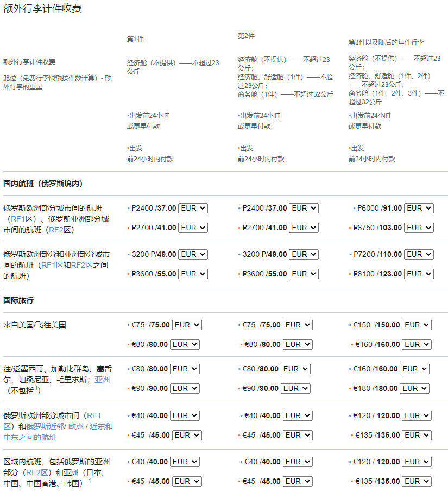Open second-piece EUR dropdown beside ₽3600 /55.00

(304, 274)
